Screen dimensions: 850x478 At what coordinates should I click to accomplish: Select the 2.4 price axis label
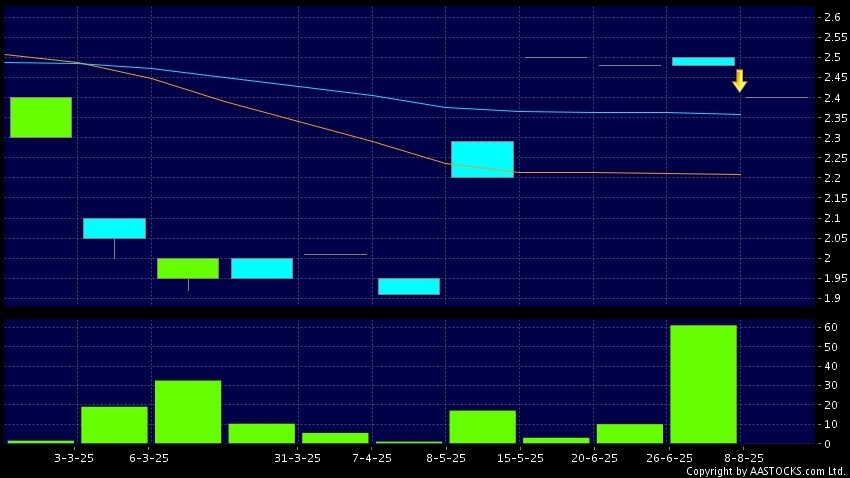(832, 98)
